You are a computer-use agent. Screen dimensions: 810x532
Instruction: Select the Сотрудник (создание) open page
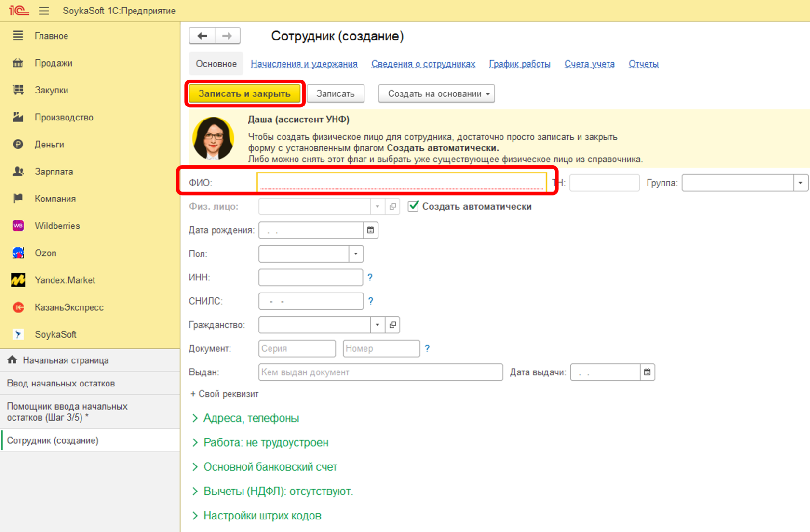pos(90,440)
